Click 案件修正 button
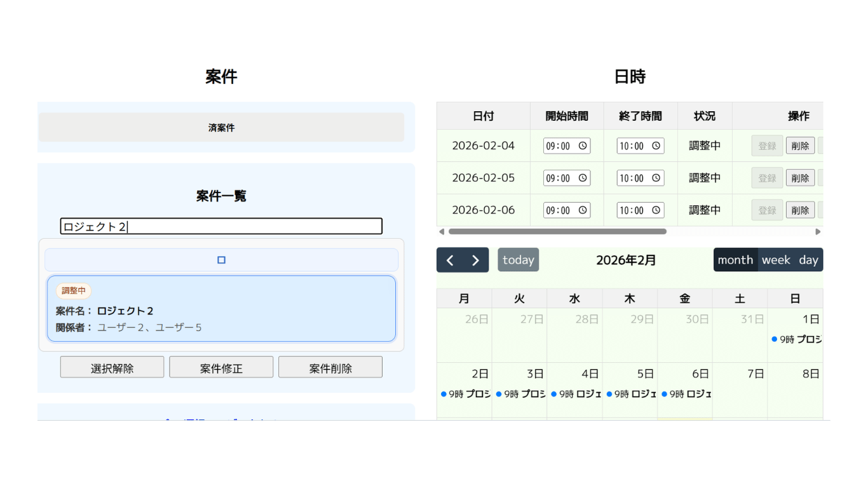868x488 pixels. click(x=221, y=367)
